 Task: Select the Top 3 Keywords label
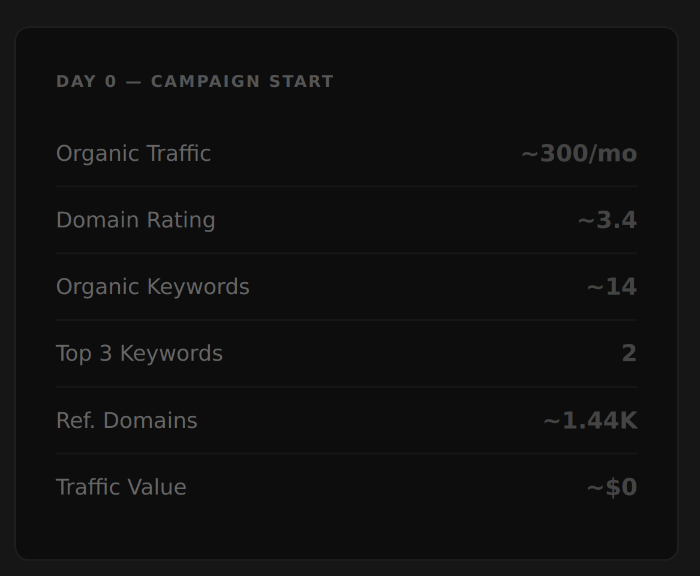click(x=139, y=353)
